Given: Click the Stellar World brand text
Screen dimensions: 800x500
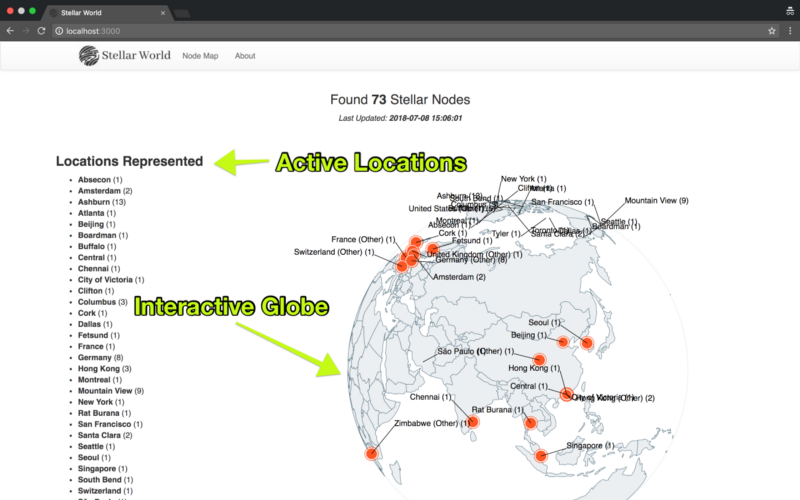Looking at the screenshot, I should click(x=136, y=55).
